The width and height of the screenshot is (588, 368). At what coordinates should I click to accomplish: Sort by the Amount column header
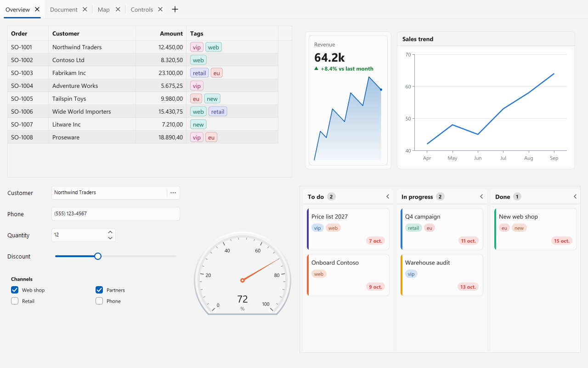click(161, 33)
